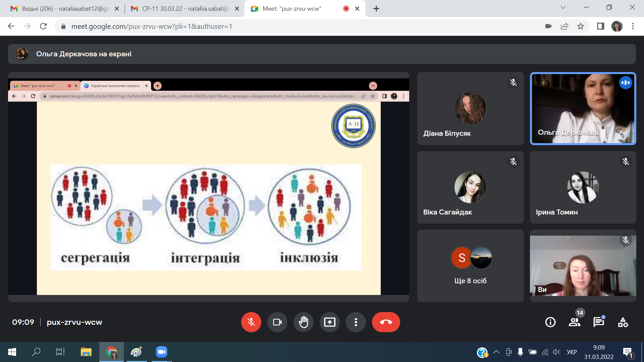This screenshot has width=644, height=362.
Task: Raise hand in the meeting
Action: pos(304,322)
